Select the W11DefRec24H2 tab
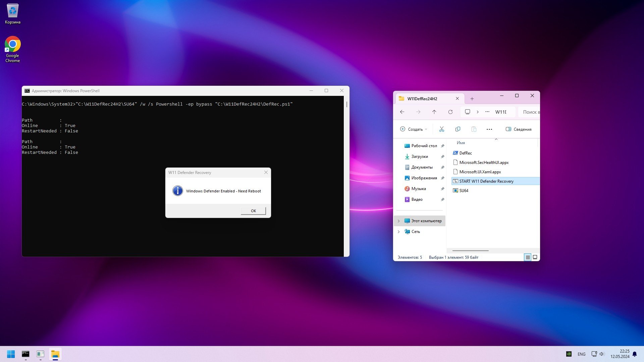644x362 pixels. pyautogui.click(x=422, y=99)
